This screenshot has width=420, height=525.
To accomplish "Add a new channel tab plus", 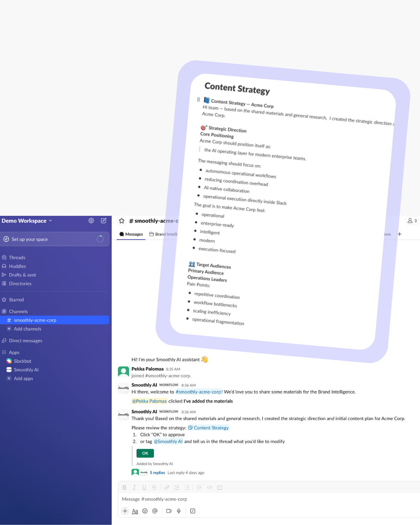I will point(399,234).
